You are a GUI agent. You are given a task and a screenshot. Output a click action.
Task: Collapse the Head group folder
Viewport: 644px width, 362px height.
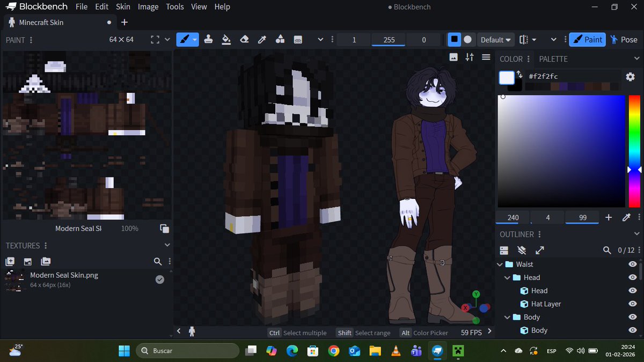click(x=507, y=277)
